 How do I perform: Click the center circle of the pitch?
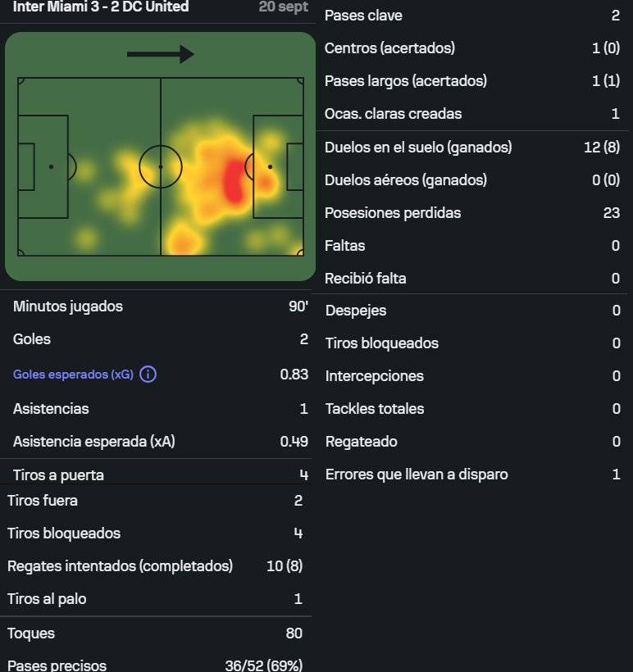pos(161,166)
